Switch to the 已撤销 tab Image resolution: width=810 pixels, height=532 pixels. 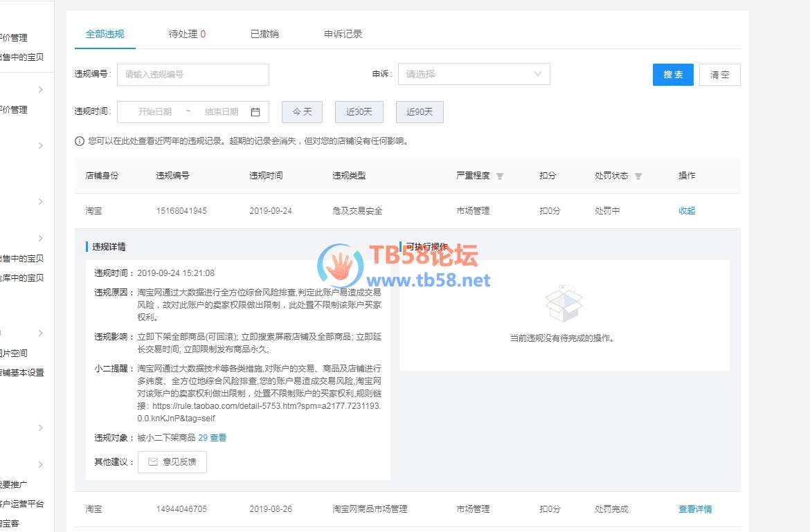264,34
